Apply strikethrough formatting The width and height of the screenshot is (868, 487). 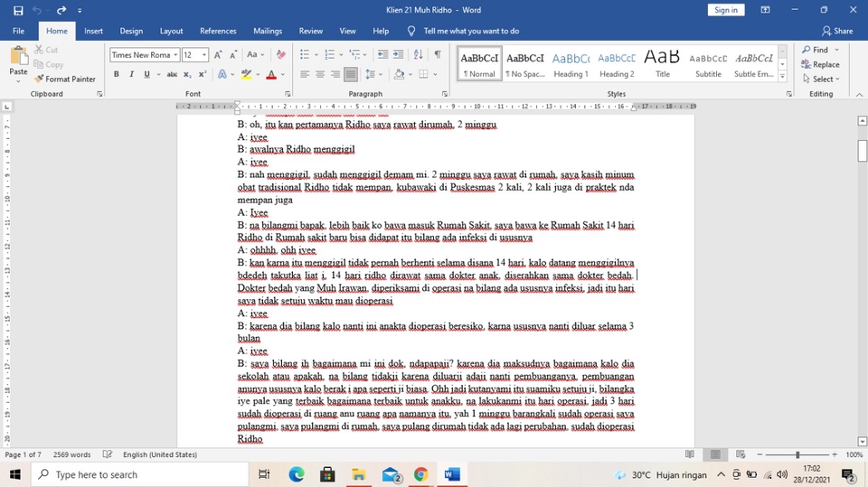172,74
